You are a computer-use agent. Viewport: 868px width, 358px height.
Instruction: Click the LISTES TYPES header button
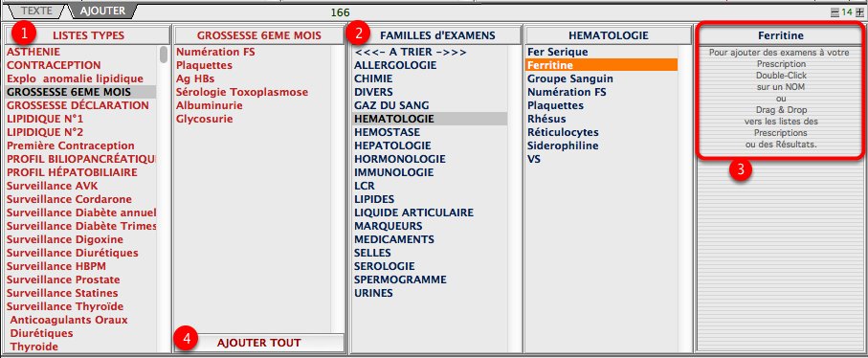coord(88,35)
